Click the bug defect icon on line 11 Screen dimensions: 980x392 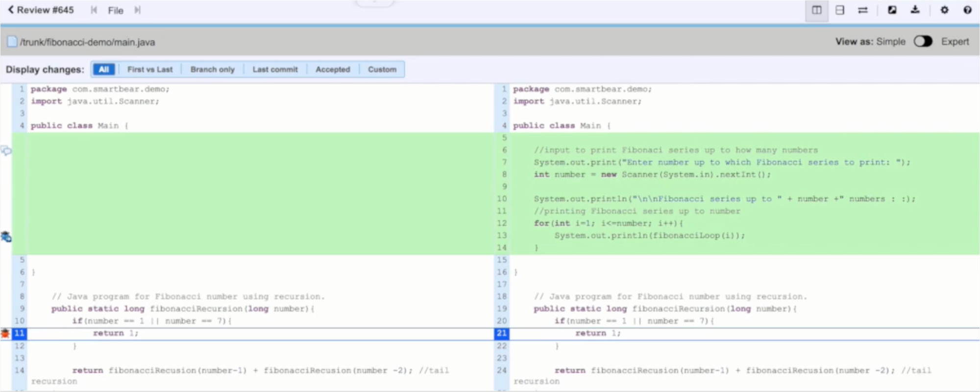click(x=5, y=334)
